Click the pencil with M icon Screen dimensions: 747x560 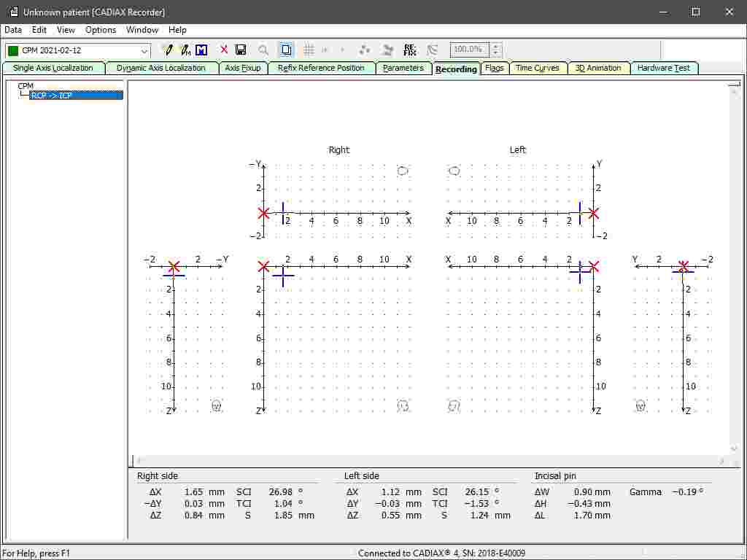point(185,50)
